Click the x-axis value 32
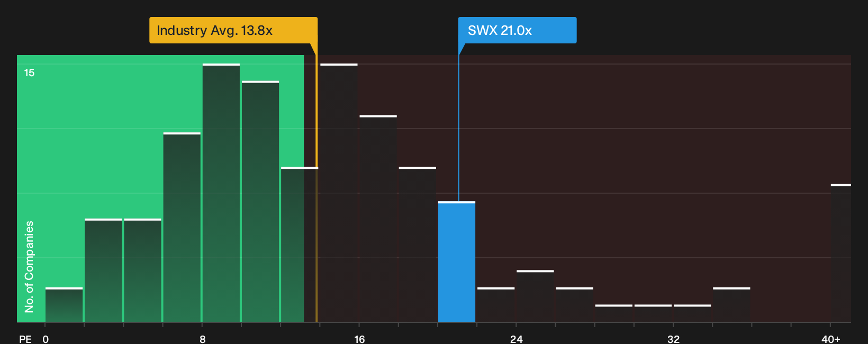Screen dimensions: 868x344 pyautogui.click(x=673, y=339)
